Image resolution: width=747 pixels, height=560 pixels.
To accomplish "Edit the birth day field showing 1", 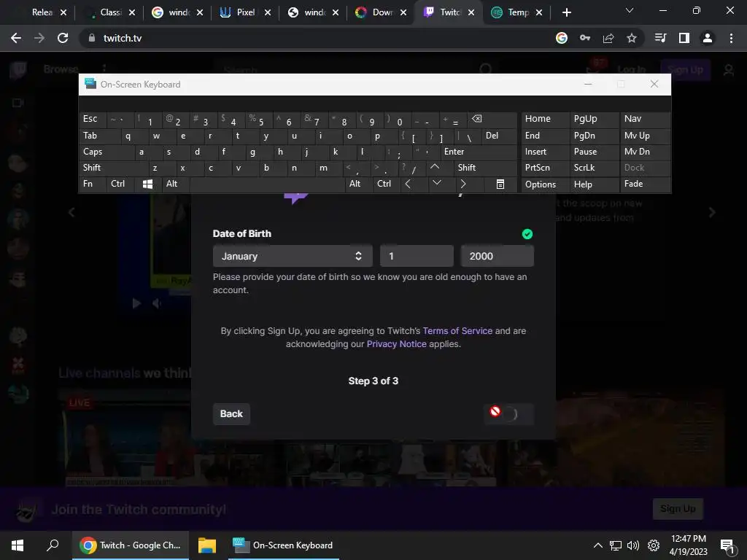I will 417,256.
